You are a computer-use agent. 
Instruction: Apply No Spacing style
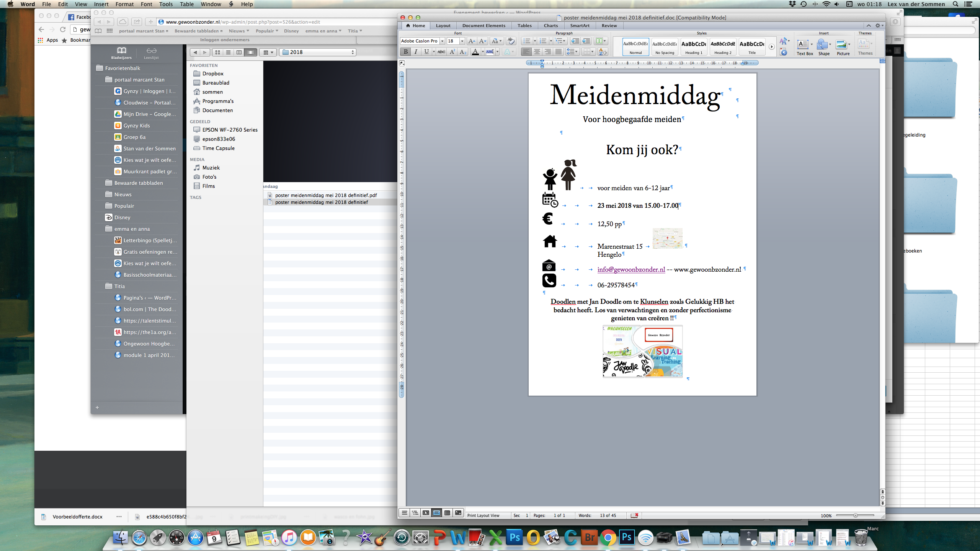click(x=665, y=47)
